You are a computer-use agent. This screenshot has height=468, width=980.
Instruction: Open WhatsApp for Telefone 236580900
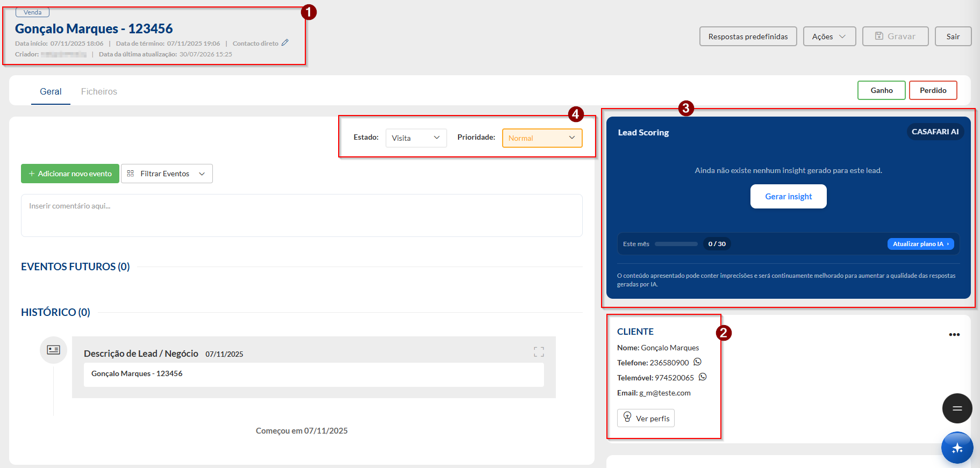(x=697, y=362)
